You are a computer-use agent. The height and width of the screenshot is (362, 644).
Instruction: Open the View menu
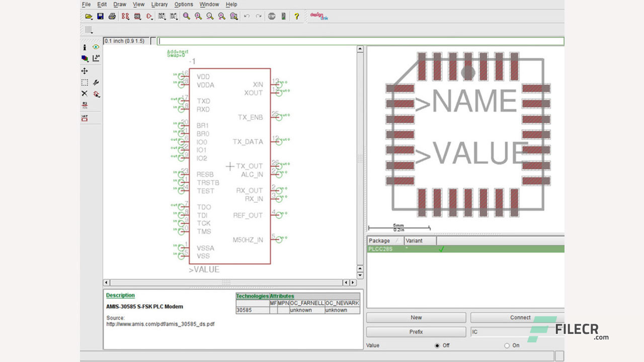(139, 5)
